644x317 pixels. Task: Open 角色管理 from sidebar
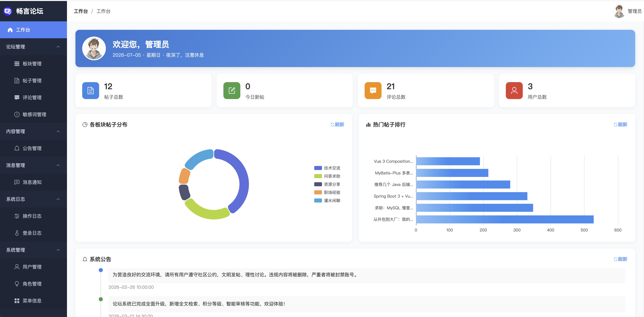33,284
